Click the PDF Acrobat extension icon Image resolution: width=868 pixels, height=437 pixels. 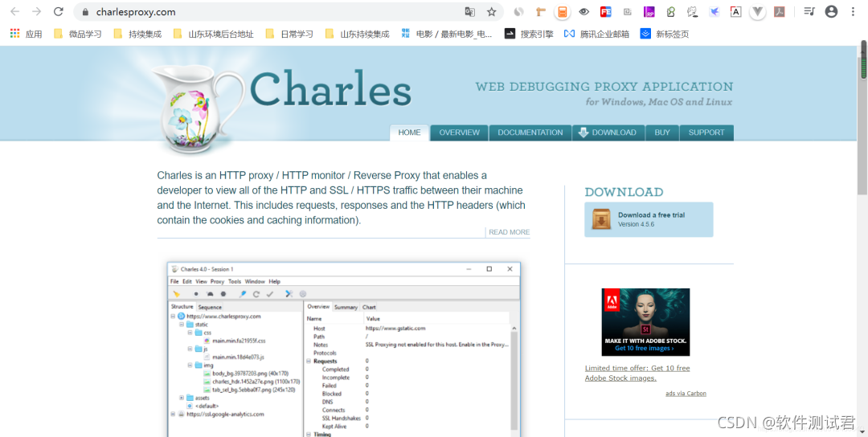780,11
